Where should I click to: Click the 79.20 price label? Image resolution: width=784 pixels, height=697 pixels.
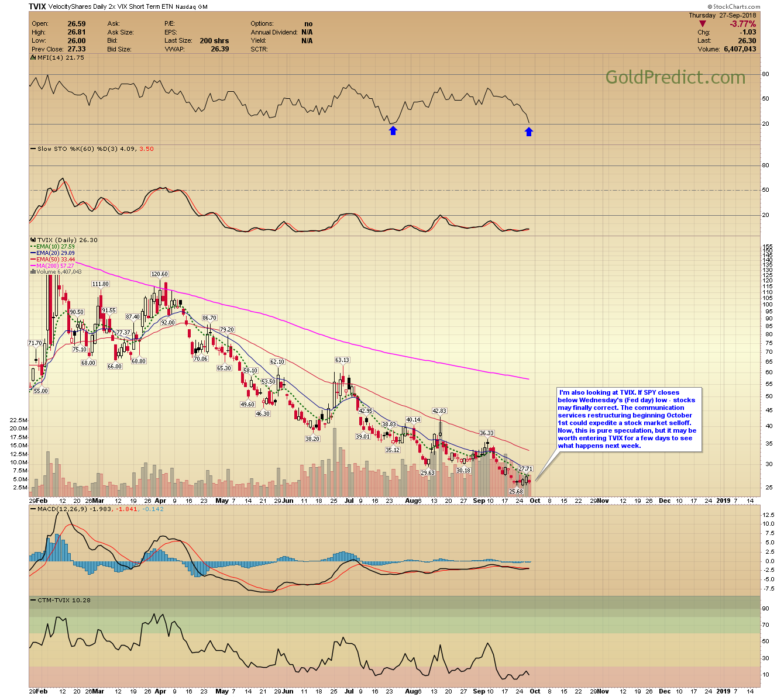click(x=227, y=330)
